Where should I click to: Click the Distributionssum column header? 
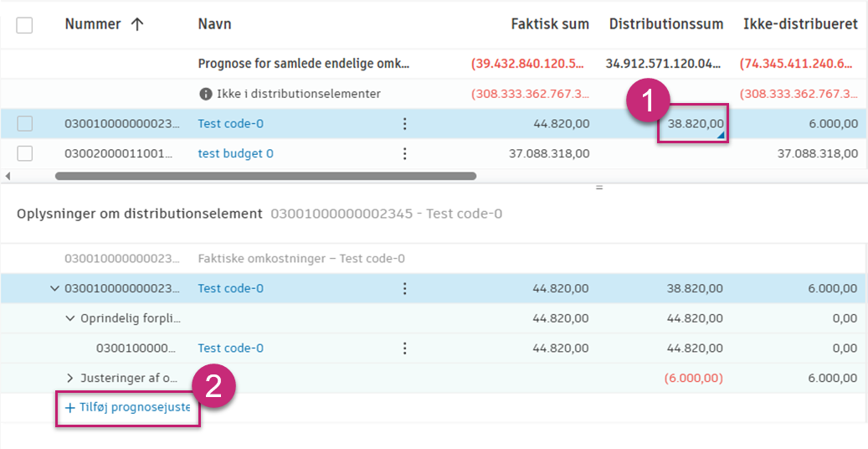coord(665,24)
